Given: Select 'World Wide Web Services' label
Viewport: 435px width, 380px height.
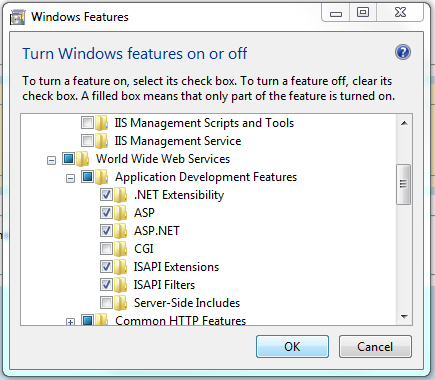Looking at the screenshot, I should point(163,159).
